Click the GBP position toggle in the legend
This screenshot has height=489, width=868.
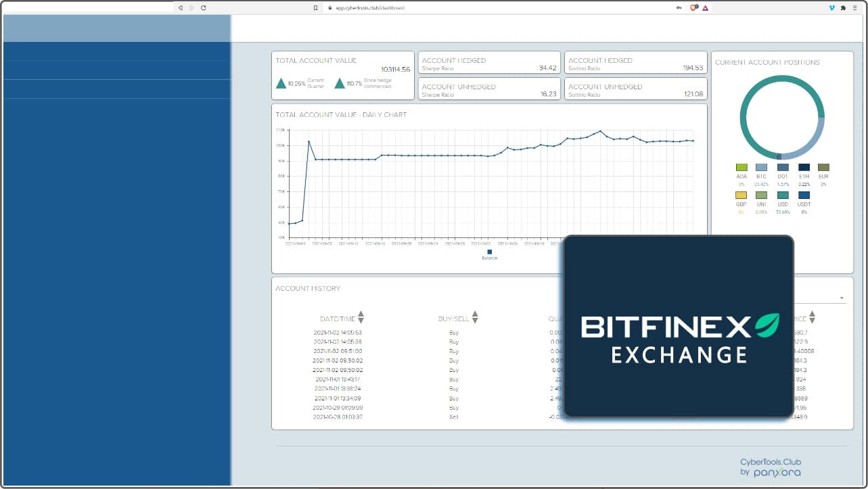[x=741, y=196]
